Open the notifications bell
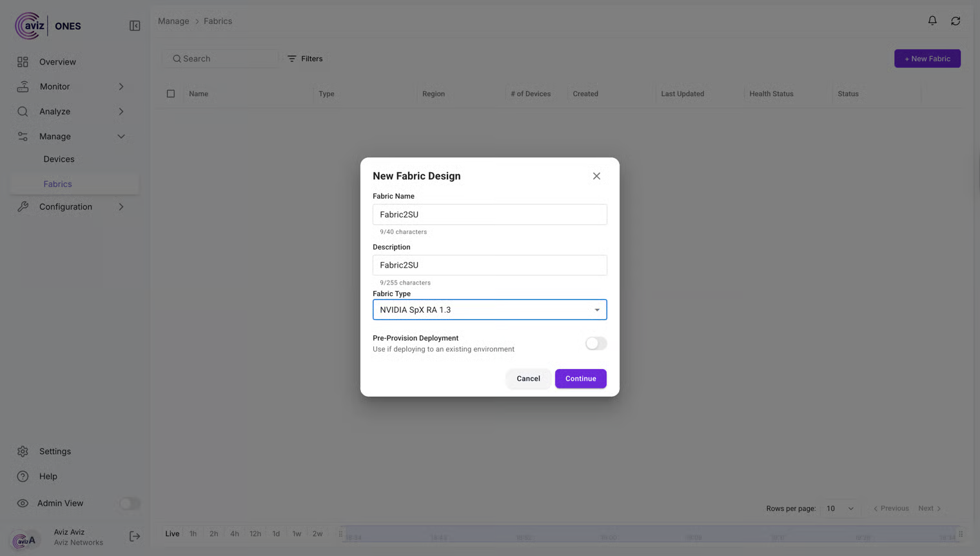Image resolution: width=980 pixels, height=556 pixels. (932, 21)
